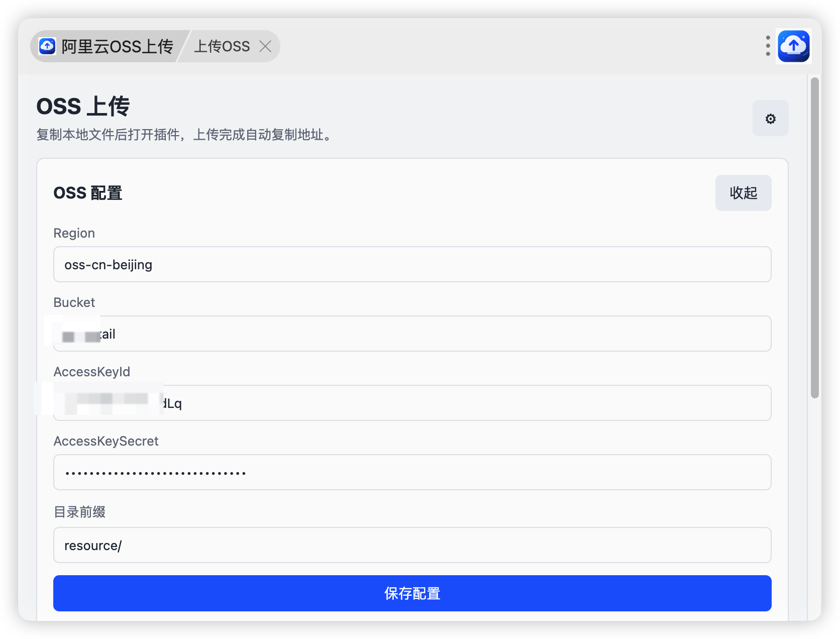Click the OSS 上传 page title
Screen dimensions: 840x639
click(x=83, y=106)
